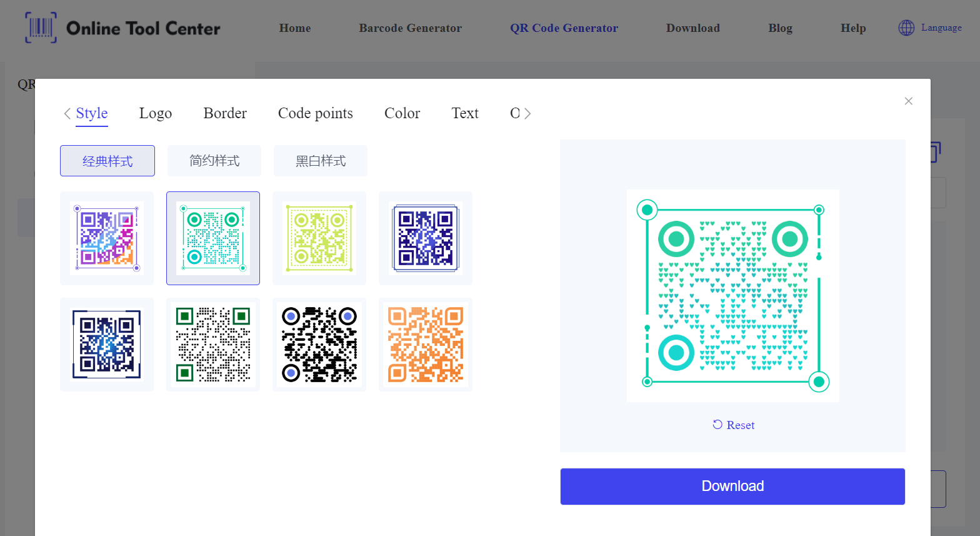Switch to the Color tab
The image size is (980, 536).
coord(402,113)
